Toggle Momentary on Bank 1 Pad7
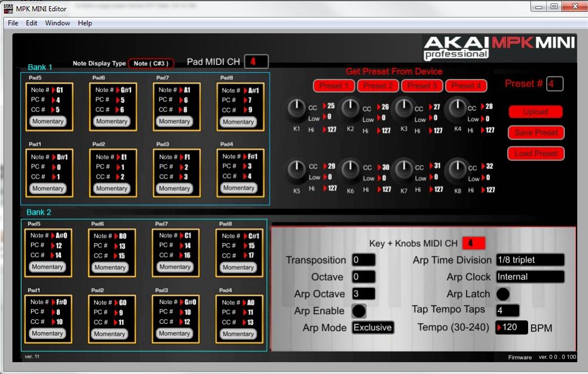588x374 pixels. click(174, 121)
